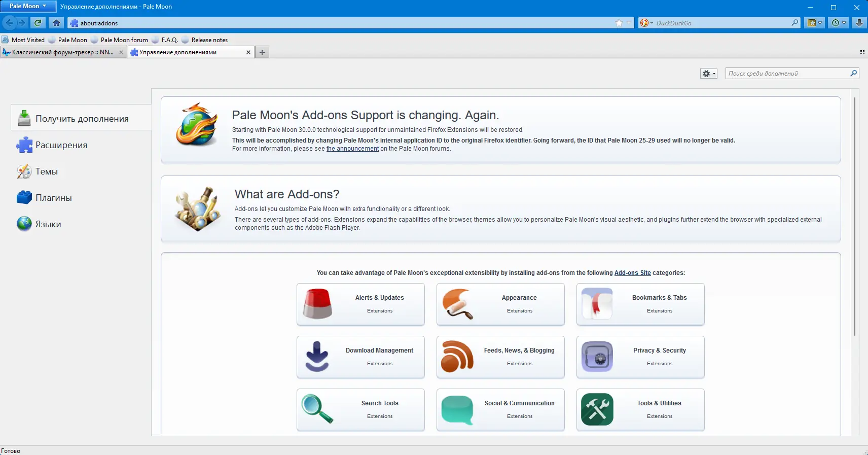This screenshot has width=868, height=455.
Task: Click the add-ons page vertical scrollbar
Action: tap(855, 217)
